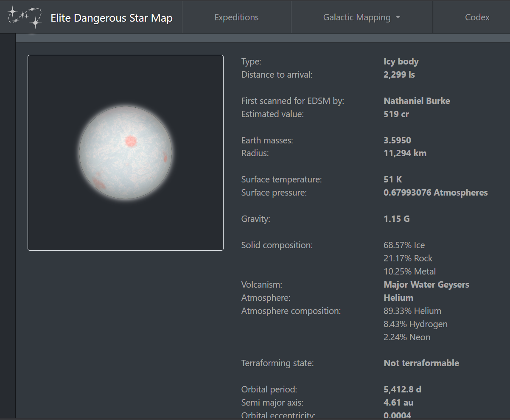This screenshot has width=510, height=420.
Task: Select the '2,299 ls' distance value
Action: coord(399,75)
